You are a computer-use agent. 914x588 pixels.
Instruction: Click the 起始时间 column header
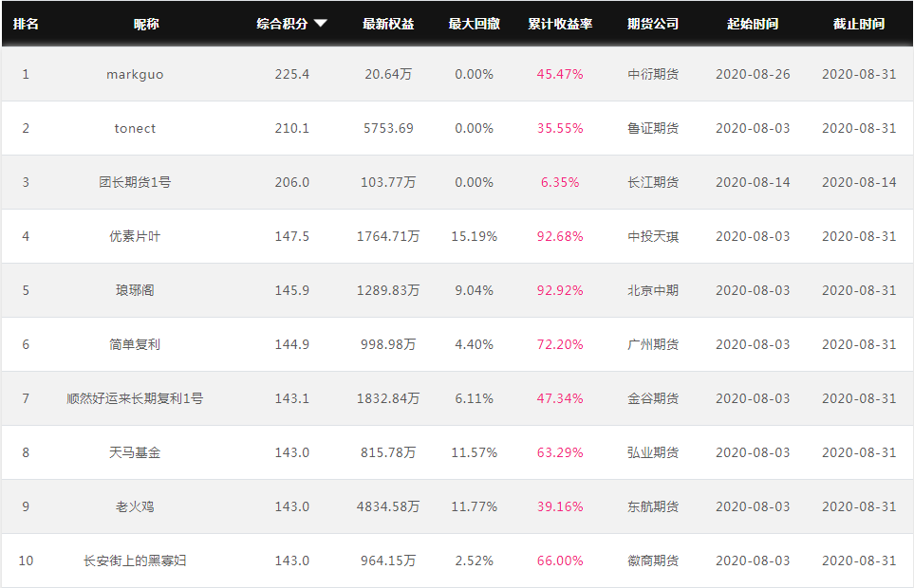tap(753, 24)
